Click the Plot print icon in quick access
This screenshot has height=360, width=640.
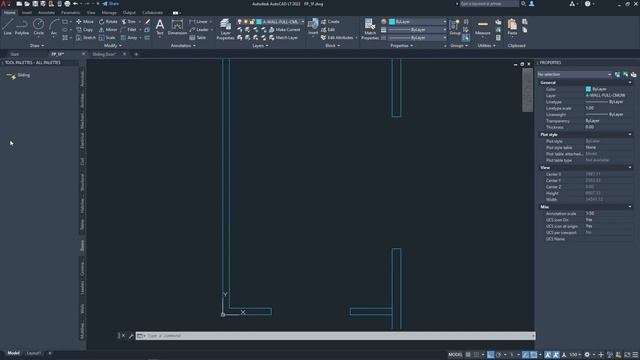point(67,4)
